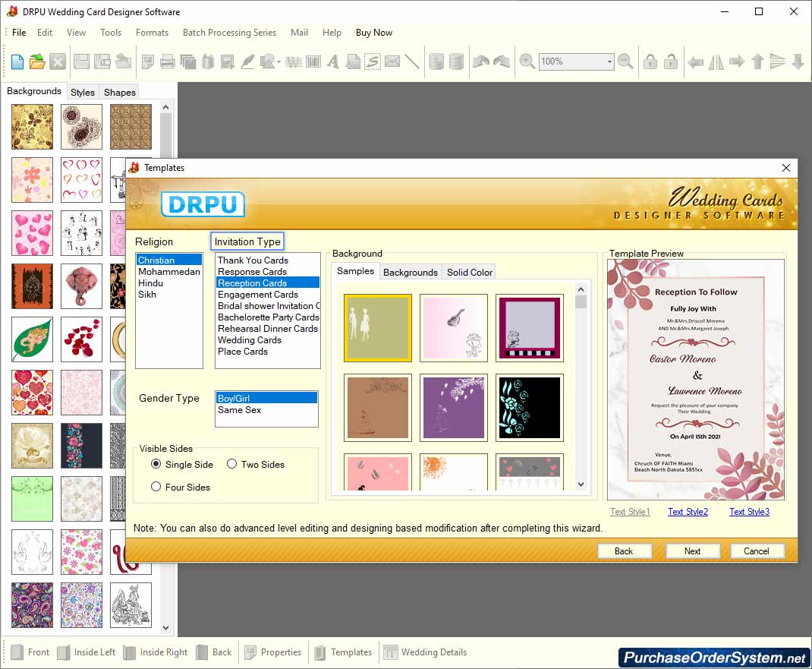This screenshot has height=669, width=812.
Task: Click the Text Style1 link
Action: 630,512
